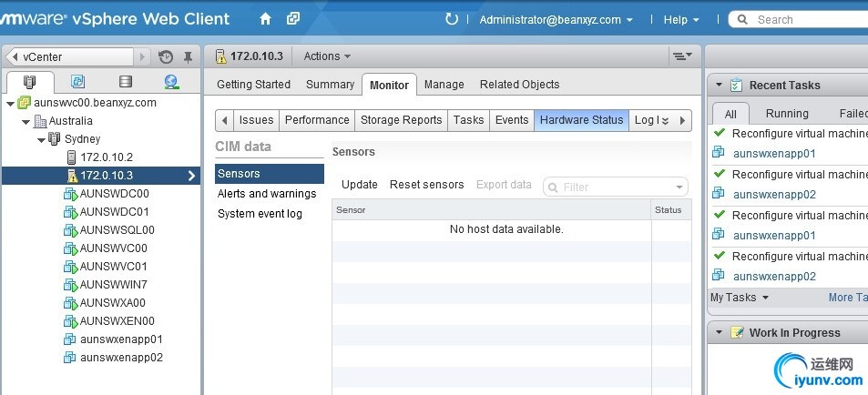The width and height of the screenshot is (868, 395).
Task: Click Reset sensors button
Action: [x=427, y=185]
